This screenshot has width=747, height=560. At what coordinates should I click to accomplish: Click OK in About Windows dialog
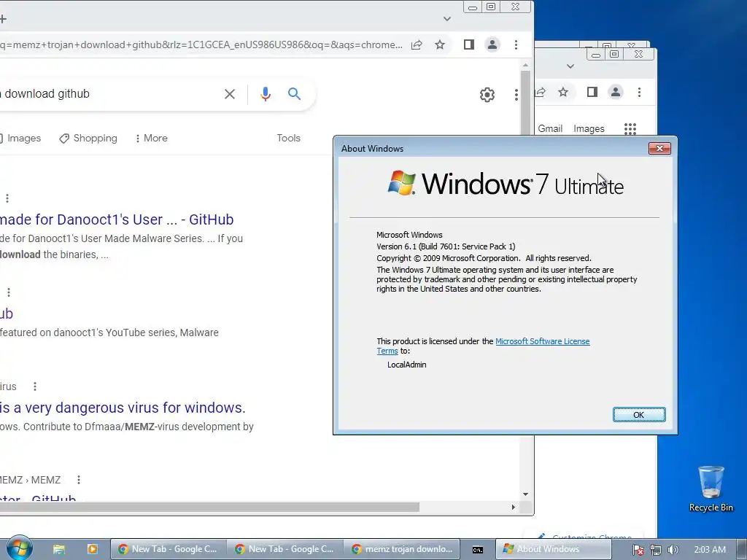tap(639, 415)
